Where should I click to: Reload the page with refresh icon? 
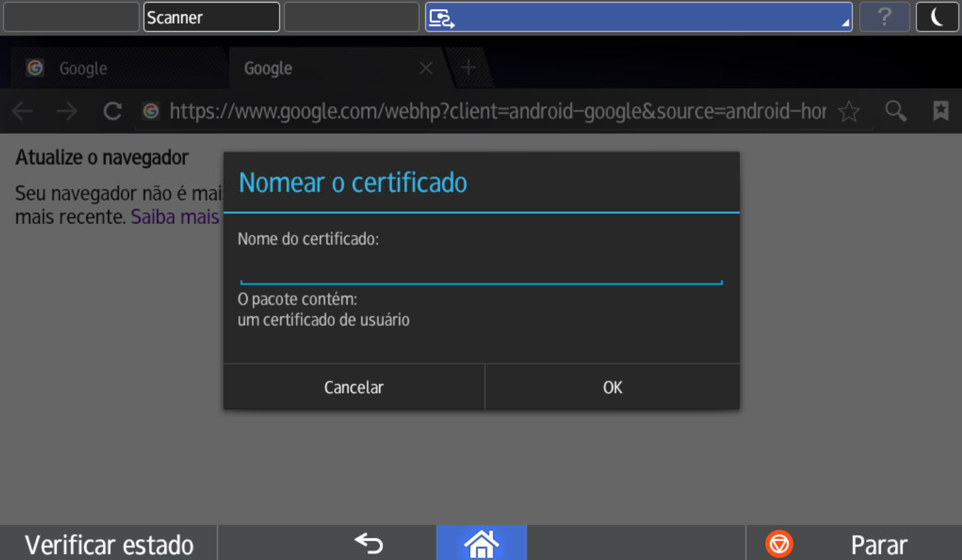113,111
